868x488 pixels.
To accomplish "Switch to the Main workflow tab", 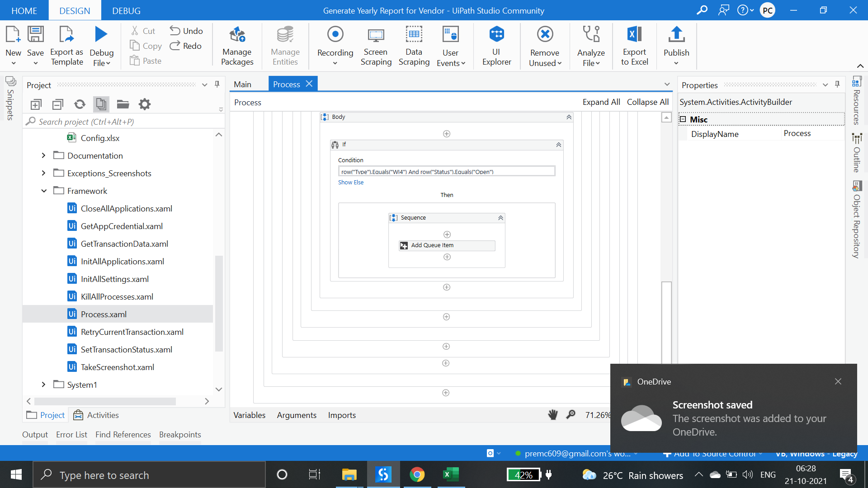I will point(242,84).
